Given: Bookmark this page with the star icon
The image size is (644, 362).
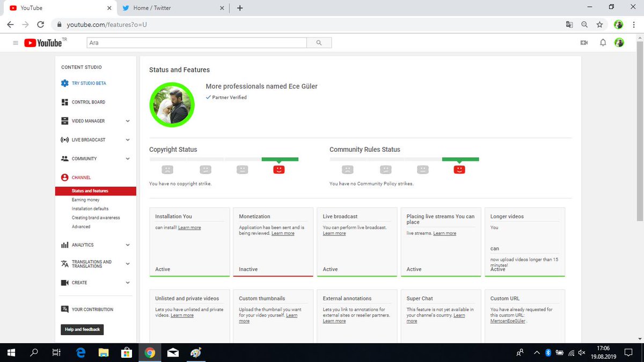Looking at the screenshot, I should (600, 25).
